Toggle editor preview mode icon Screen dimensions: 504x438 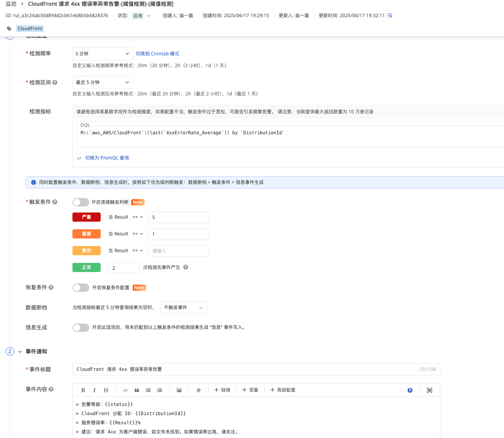click(429, 390)
